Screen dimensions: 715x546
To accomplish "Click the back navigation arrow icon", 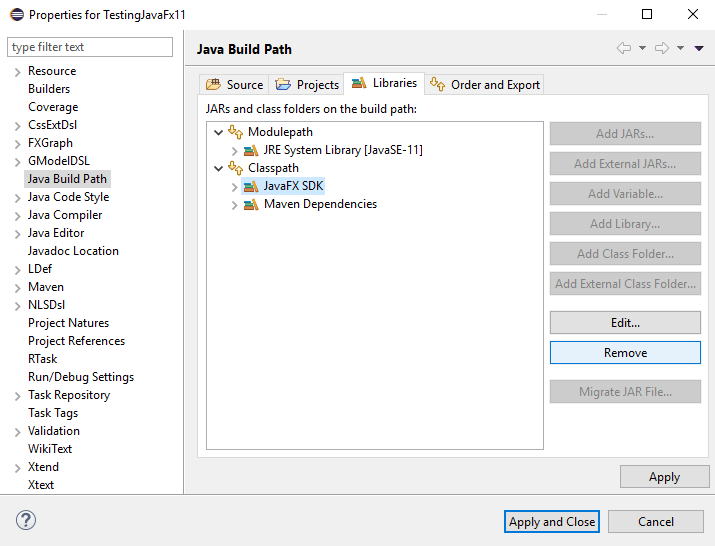I will [624, 48].
